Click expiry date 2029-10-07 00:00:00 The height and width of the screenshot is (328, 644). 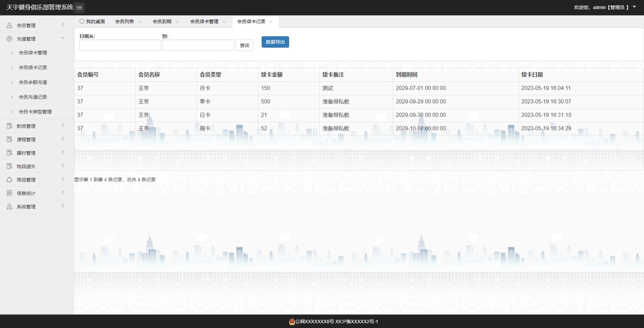(x=421, y=128)
